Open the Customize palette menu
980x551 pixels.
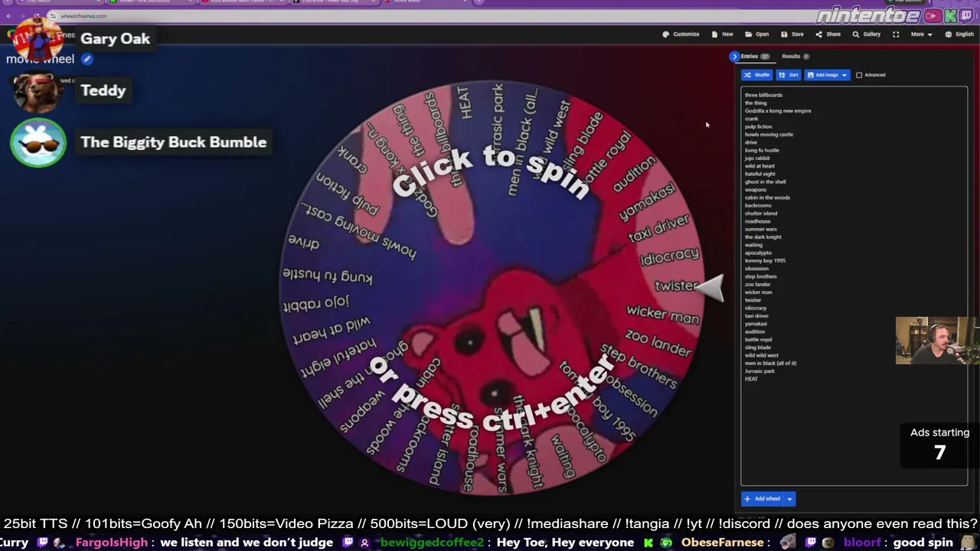pos(681,34)
